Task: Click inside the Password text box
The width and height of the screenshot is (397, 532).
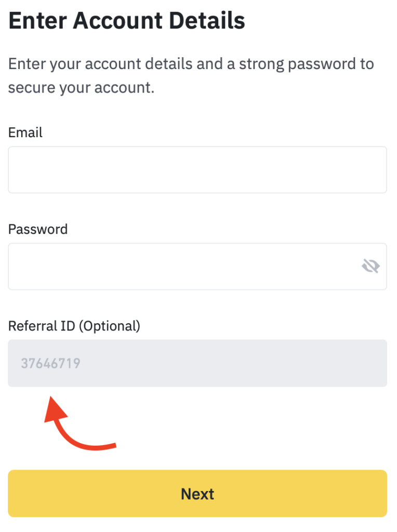Action: 182,267
